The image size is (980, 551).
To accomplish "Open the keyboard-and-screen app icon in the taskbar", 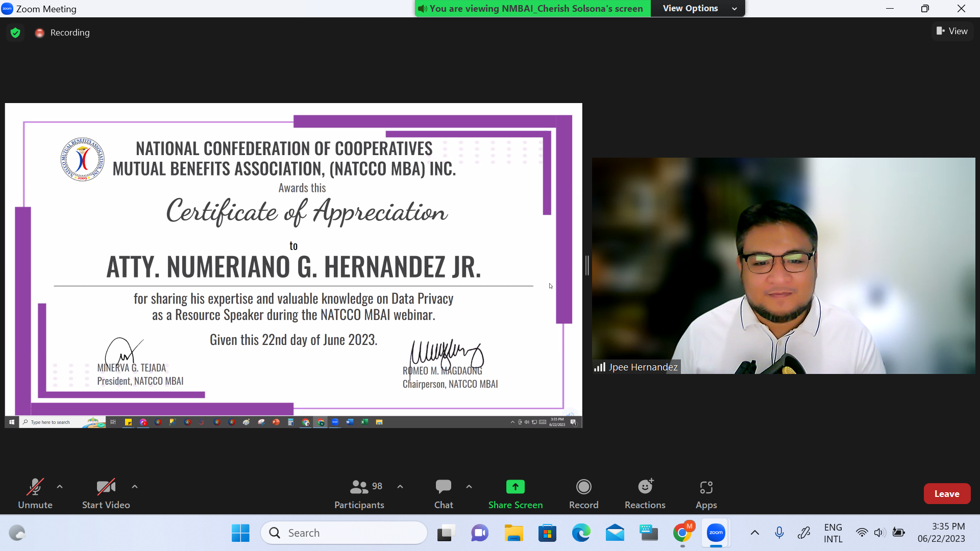I will 649,533.
